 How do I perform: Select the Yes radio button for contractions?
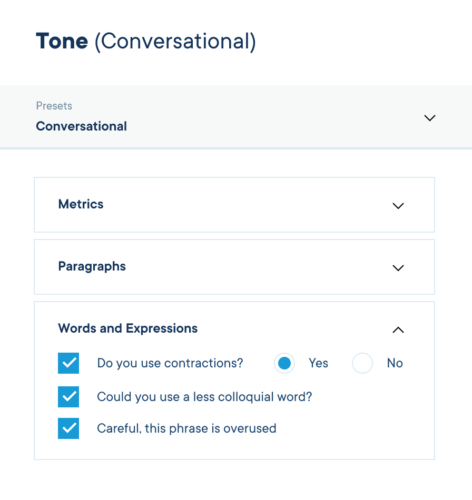click(x=284, y=363)
